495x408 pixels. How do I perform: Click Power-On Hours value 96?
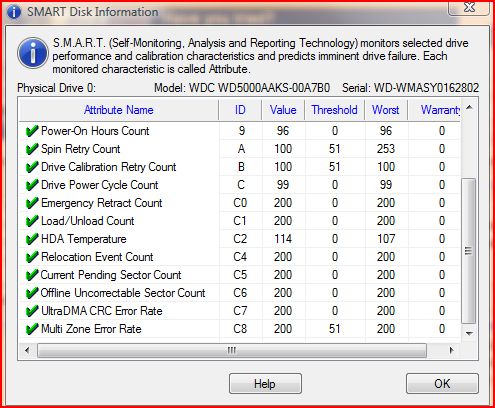point(283,131)
